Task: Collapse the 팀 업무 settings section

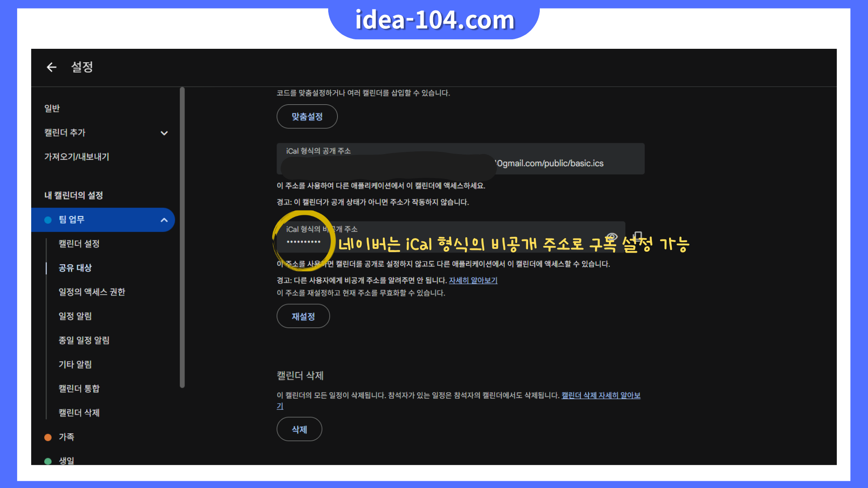Action: point(164,220)
